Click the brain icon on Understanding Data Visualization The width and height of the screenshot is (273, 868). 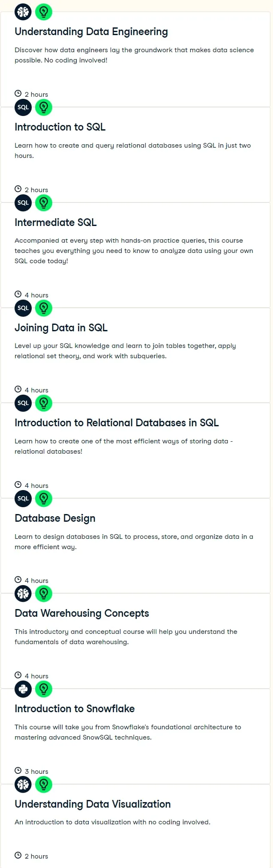pyautogui.click(x=23, y=785)
